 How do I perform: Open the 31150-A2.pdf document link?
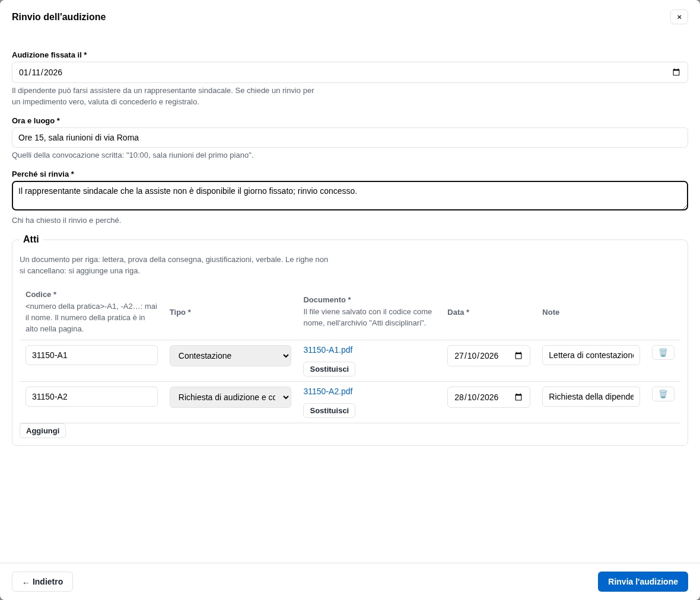click(327, 392)
